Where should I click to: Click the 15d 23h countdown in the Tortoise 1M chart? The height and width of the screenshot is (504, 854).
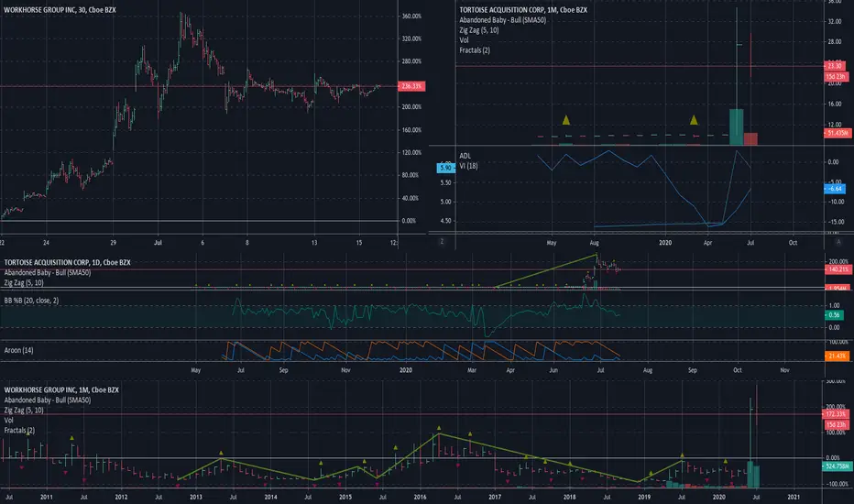click(x=836, y=76)
